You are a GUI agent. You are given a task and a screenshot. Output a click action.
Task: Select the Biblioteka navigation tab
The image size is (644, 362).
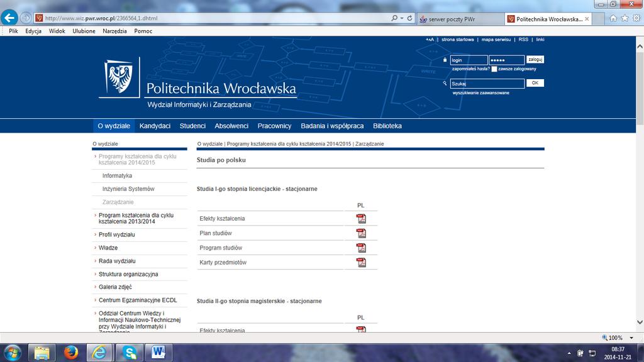click(387, 126)
